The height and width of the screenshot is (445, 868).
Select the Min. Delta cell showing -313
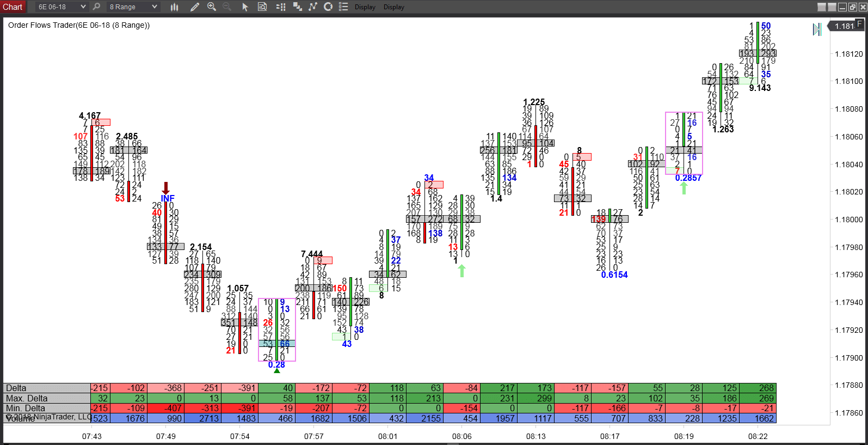(x=202, y=408)
